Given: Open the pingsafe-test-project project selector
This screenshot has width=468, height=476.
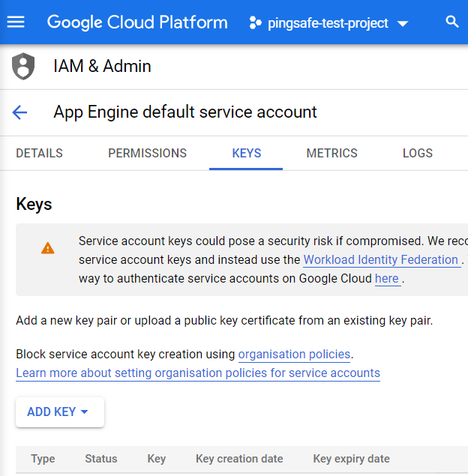Looking at the screenshot, I should [x=328, y=23].
